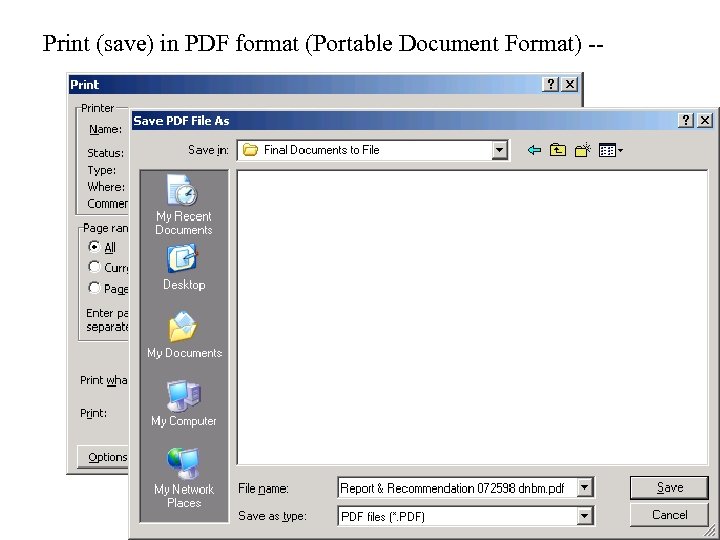
Task: Open the Views menu button
Action: (611, 150)
